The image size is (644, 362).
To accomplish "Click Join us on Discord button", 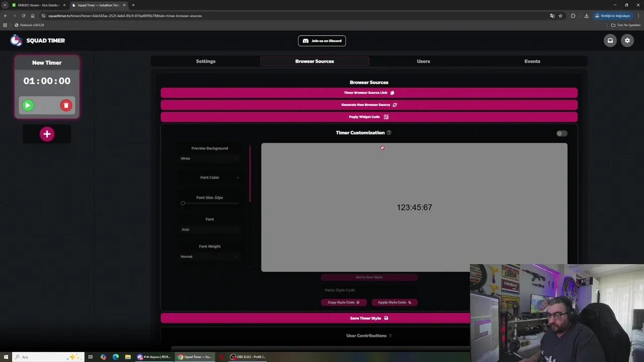I will tap(322, 41).
